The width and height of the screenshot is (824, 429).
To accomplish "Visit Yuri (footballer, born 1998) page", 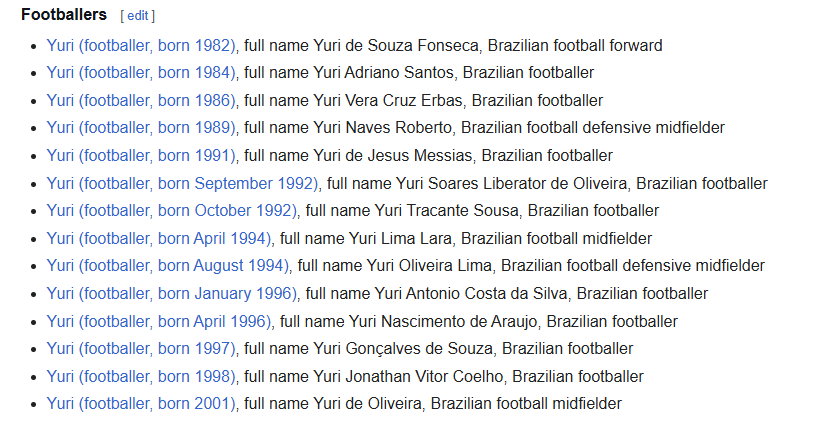I will click(x=141, y=376).
